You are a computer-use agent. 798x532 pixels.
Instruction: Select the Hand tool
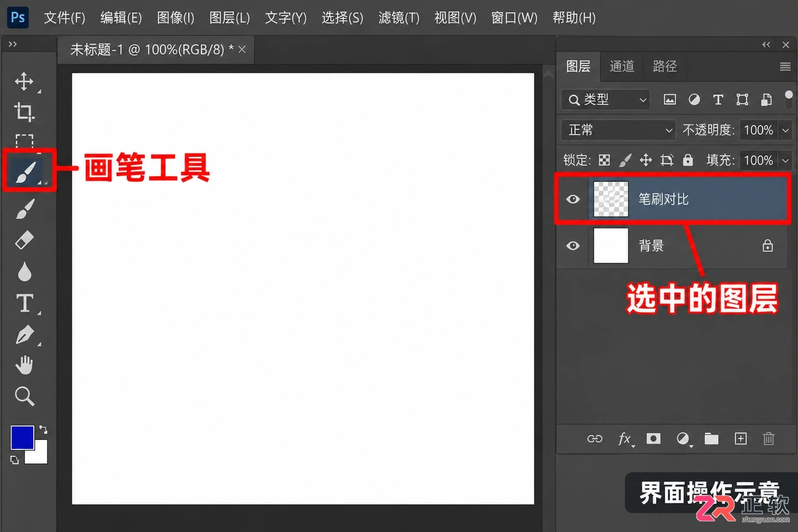pyautogui.click(x=24, y=365)
